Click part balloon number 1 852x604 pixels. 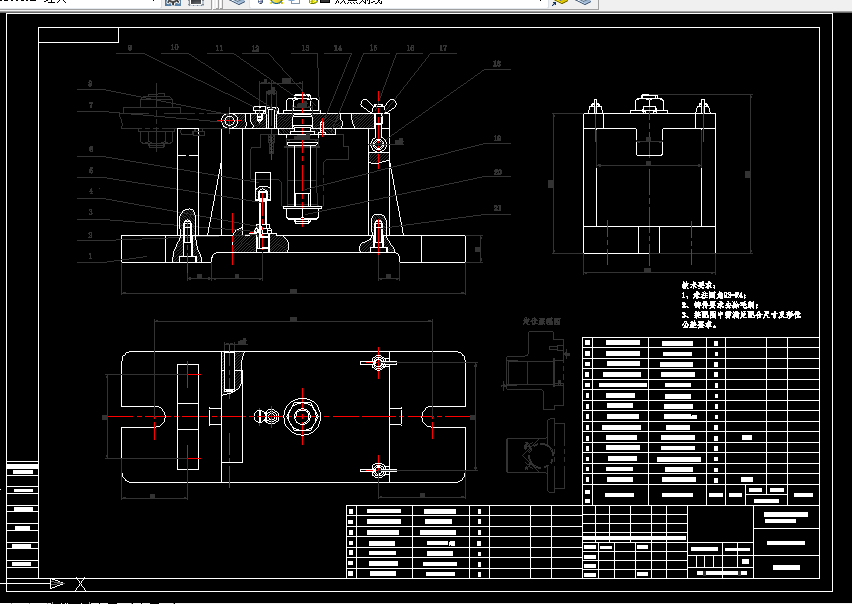click(90, 256)
